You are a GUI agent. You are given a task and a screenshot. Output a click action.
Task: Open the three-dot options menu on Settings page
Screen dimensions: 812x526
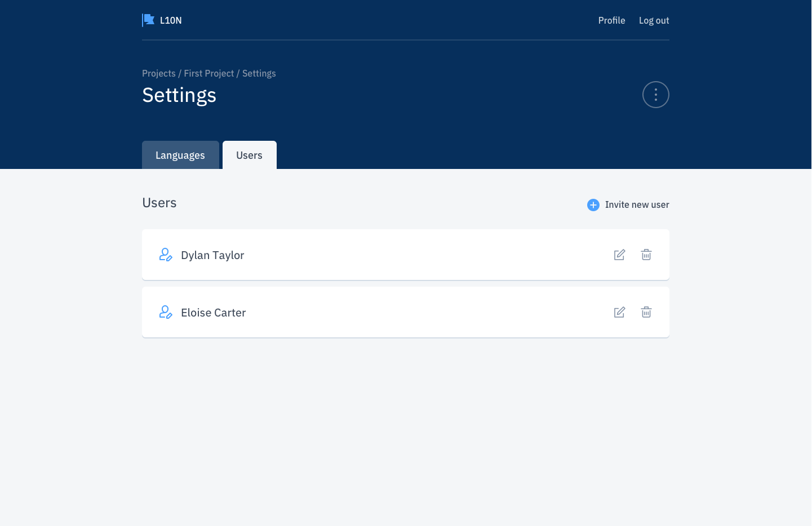[x=655, y=94]
